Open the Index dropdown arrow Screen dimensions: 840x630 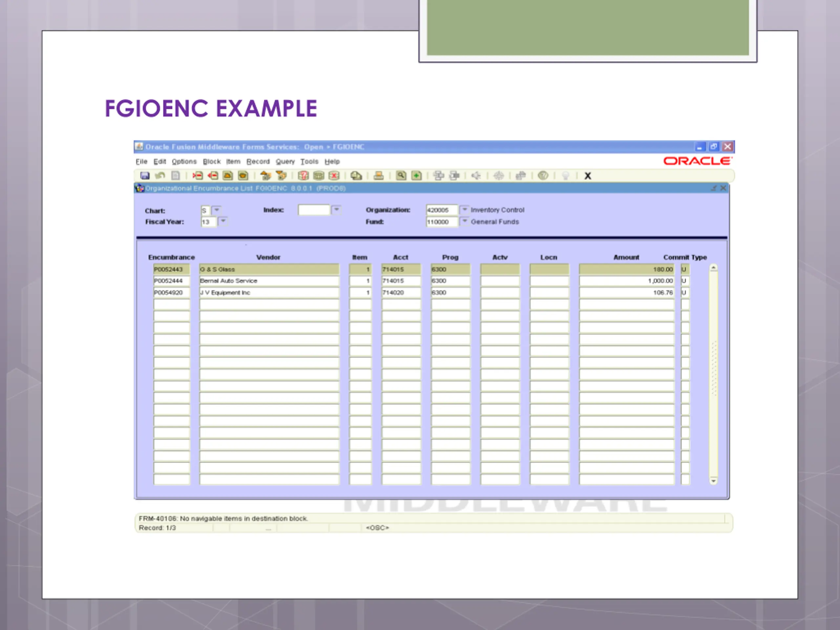336,210
